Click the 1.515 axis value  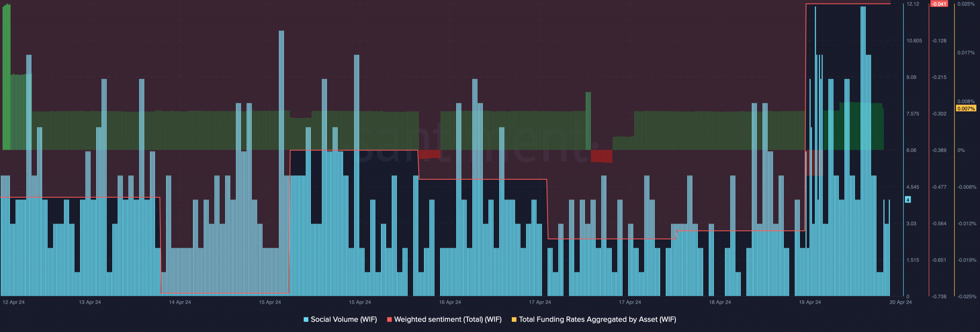(x=913, y=260)
